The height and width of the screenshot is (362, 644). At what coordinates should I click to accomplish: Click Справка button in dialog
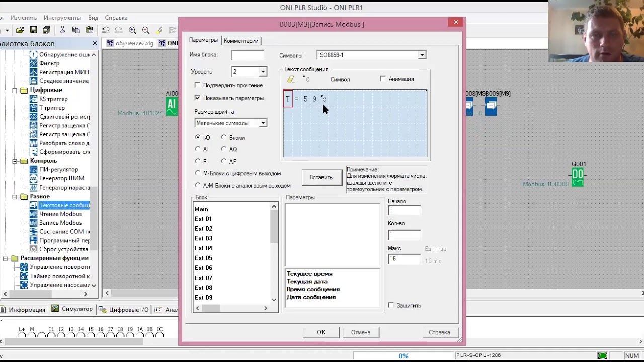coord(439,332)
